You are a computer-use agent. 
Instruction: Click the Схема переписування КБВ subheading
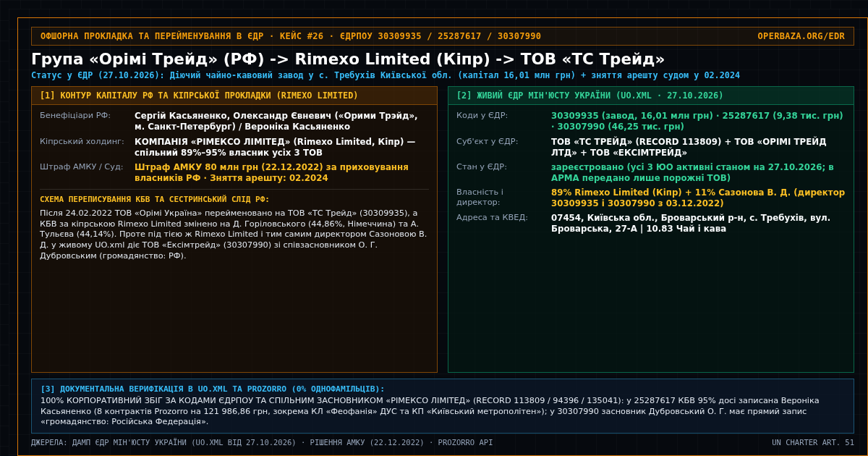[155, 199]
